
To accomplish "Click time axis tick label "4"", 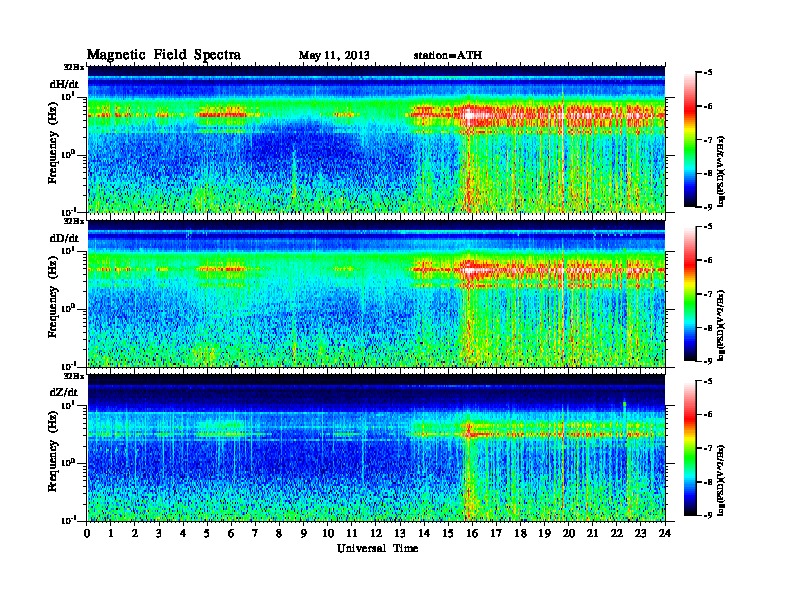I will tap(183, 533).
